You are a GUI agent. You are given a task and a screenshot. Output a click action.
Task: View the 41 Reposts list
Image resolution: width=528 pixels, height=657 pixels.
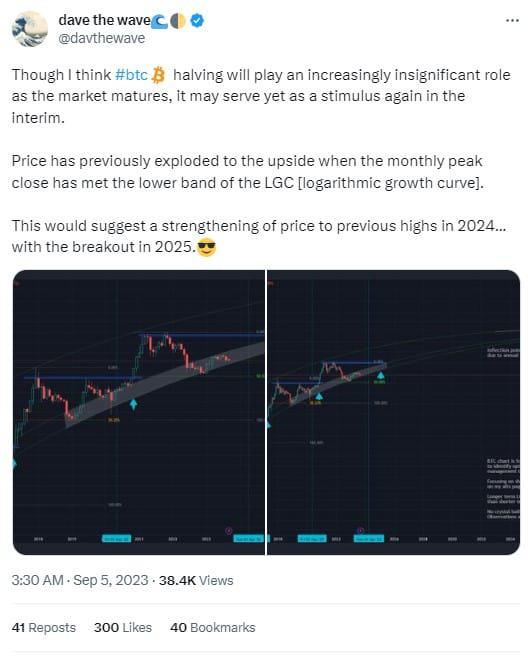coord(44,627)
